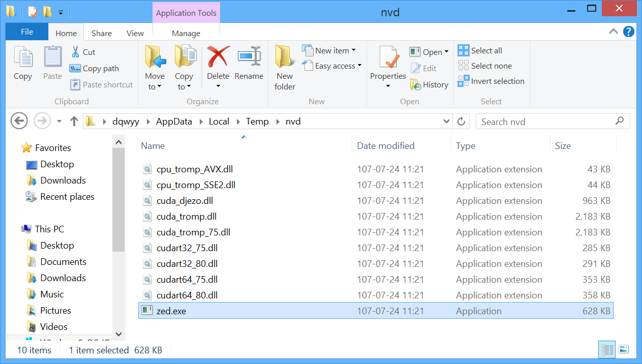Switch to the Share tab

coord(102,33)
